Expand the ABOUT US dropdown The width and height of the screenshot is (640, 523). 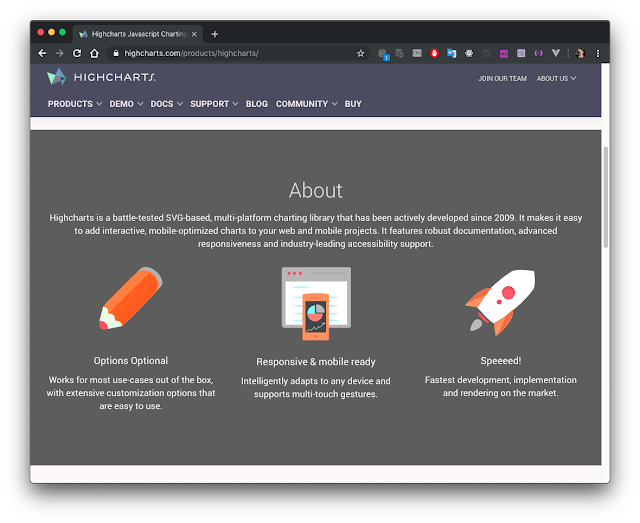[556, 78]
